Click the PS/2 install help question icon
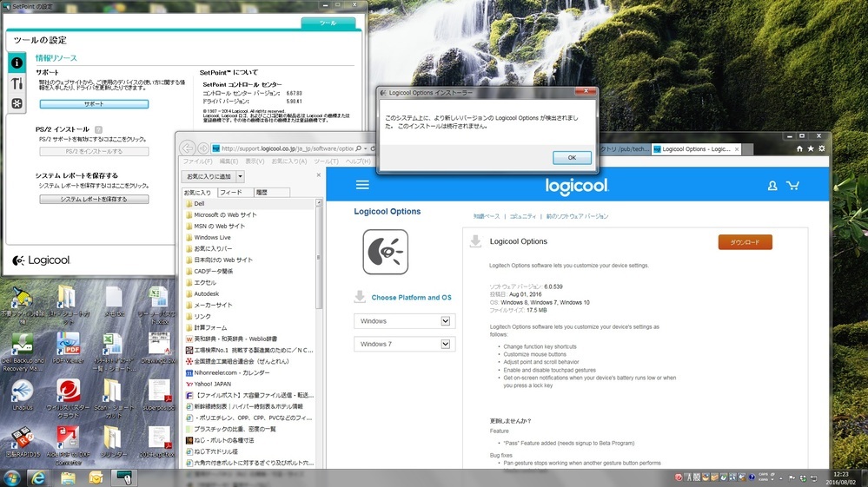Screen dimensions: 868x487 point(98,129)
